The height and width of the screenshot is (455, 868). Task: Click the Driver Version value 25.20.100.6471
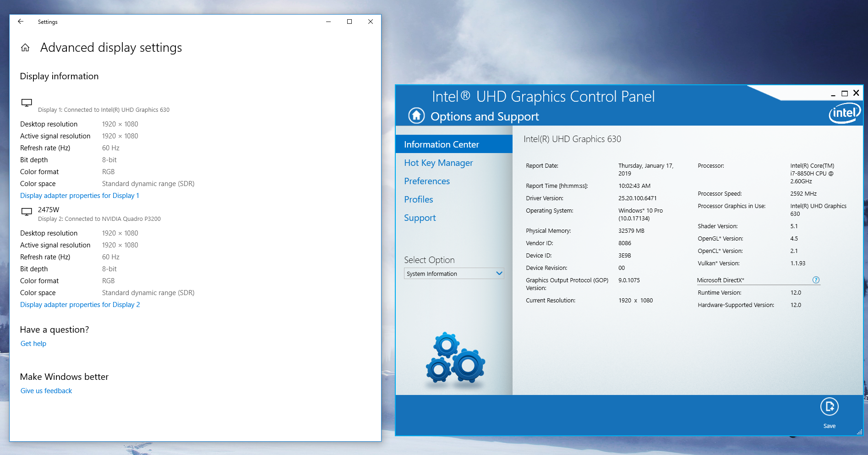coord(638,198)
